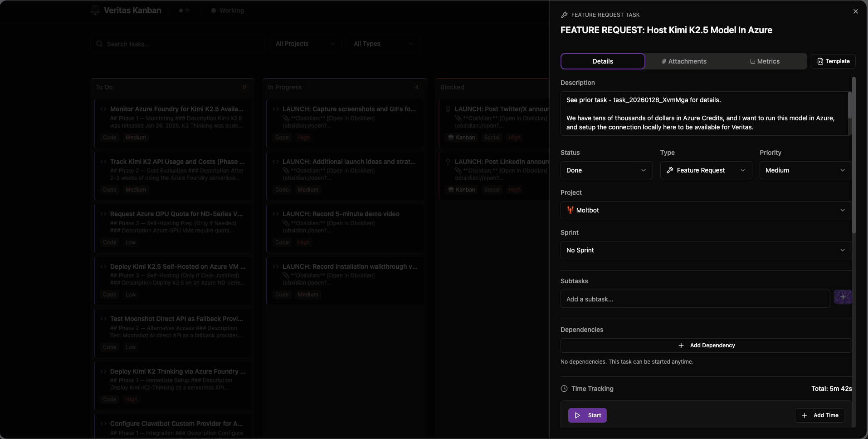This screenshot has width=868, height=439.
Task: Click the description box scrollbar
Action: pos(849,106)
